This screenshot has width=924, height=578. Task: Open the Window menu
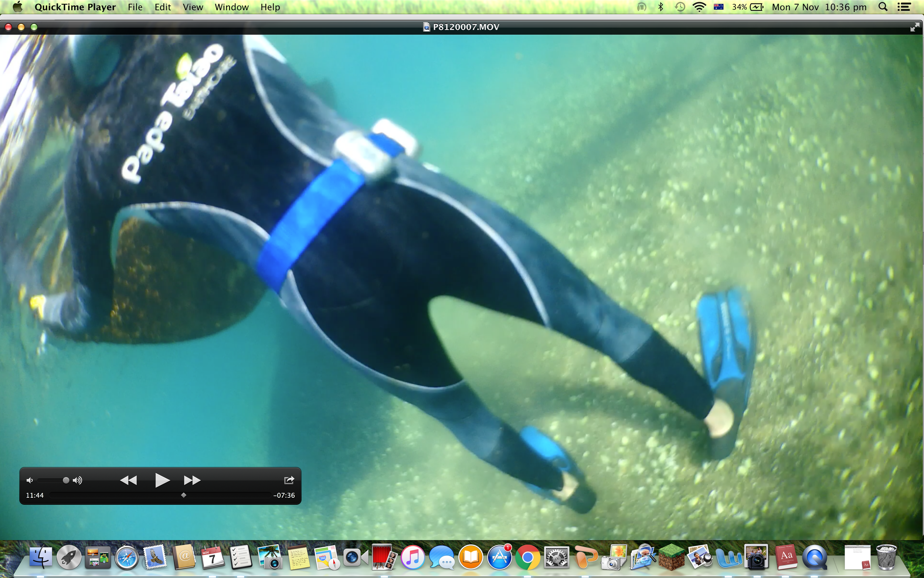coord(232,7)
